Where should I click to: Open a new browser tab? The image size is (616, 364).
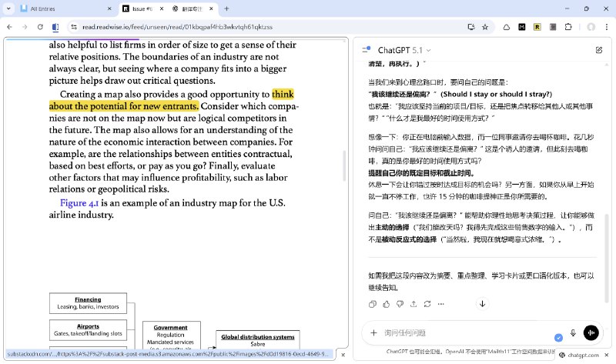click(226, 8)
